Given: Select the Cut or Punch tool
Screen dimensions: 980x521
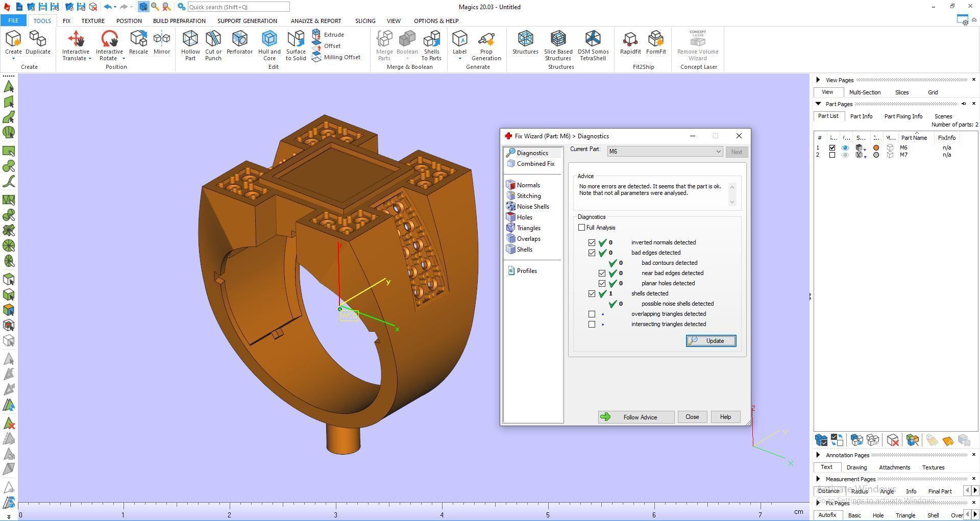Looking at the screenshot, I should (213, 45).
